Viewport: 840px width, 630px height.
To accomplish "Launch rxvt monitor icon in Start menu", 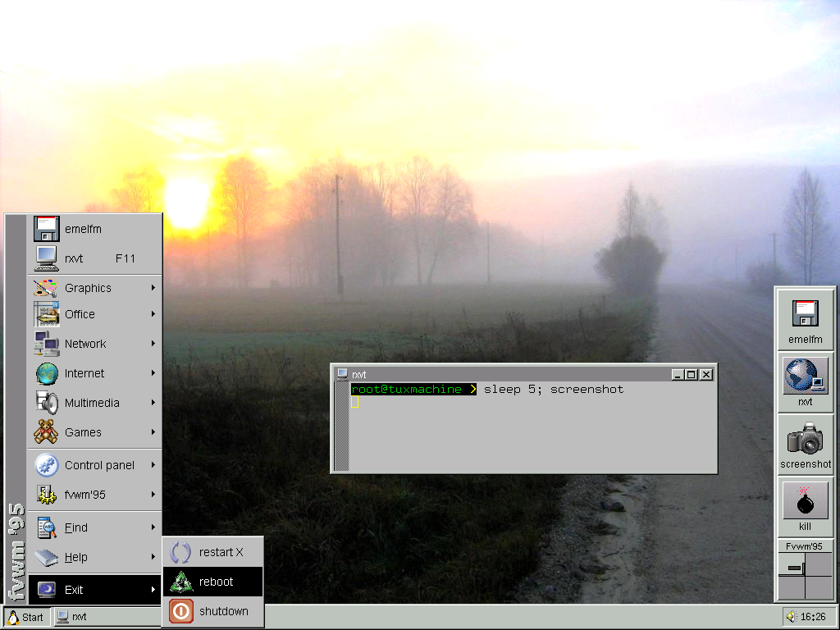I will (x=46, y=258).
